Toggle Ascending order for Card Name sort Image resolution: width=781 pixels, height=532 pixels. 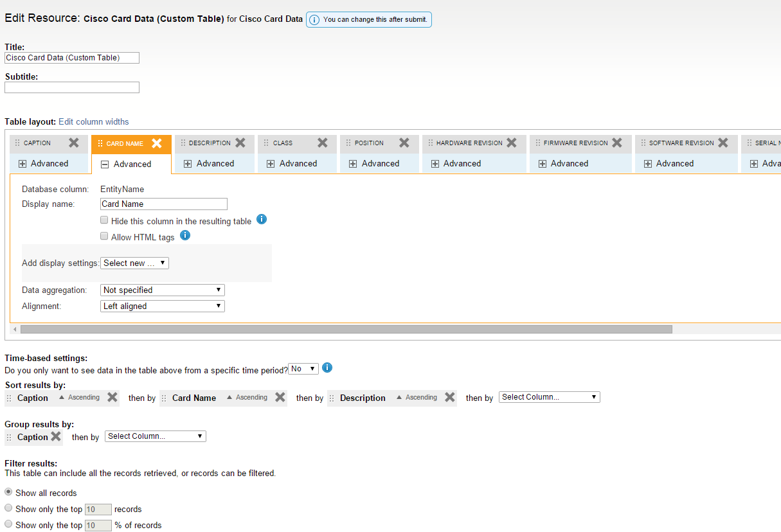pos(247,398)
